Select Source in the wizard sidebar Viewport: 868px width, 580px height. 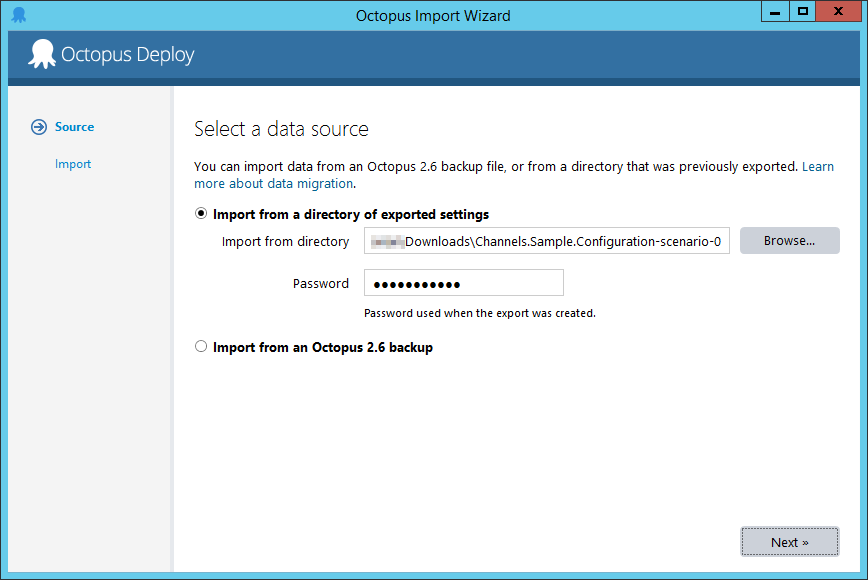click(x=77, y=127)
